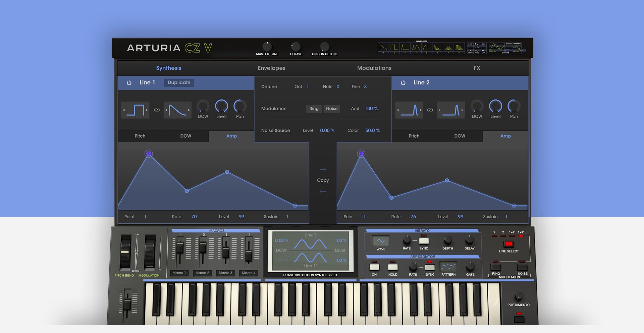Toggle Line 2 power icon
The image size is (644, 333).
point(403,83)
